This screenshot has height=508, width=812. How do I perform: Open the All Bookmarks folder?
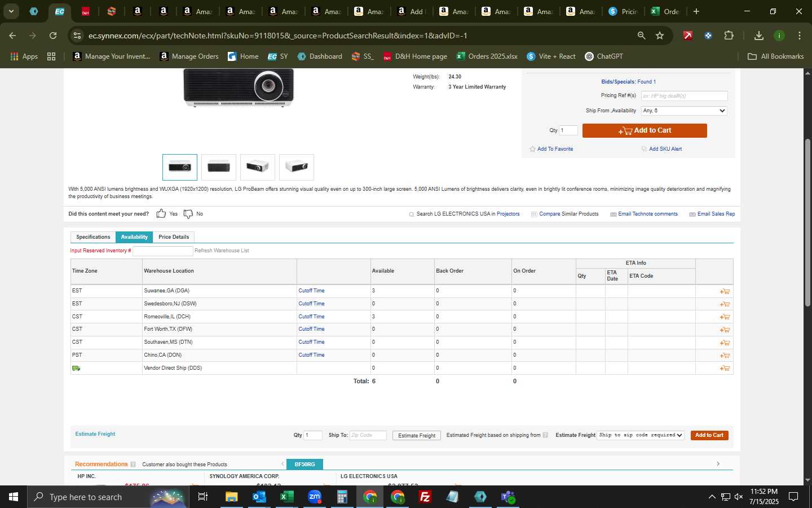pyautogui.click(x=775, y=56)
